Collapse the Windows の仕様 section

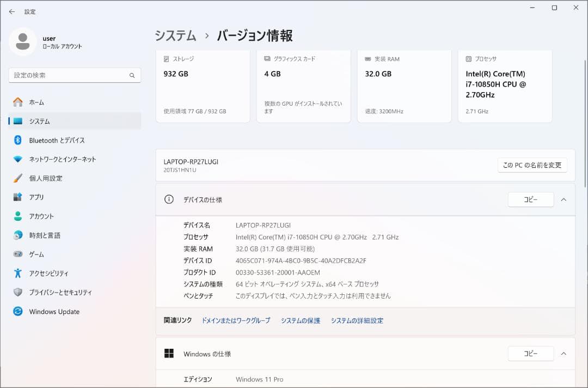[x=564, y=353]
